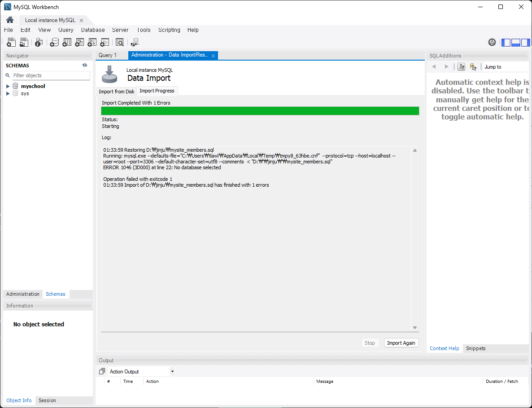Viewport: 532px width, 408px height.
Task: Search table data toolbar icon
Action: 119,42
